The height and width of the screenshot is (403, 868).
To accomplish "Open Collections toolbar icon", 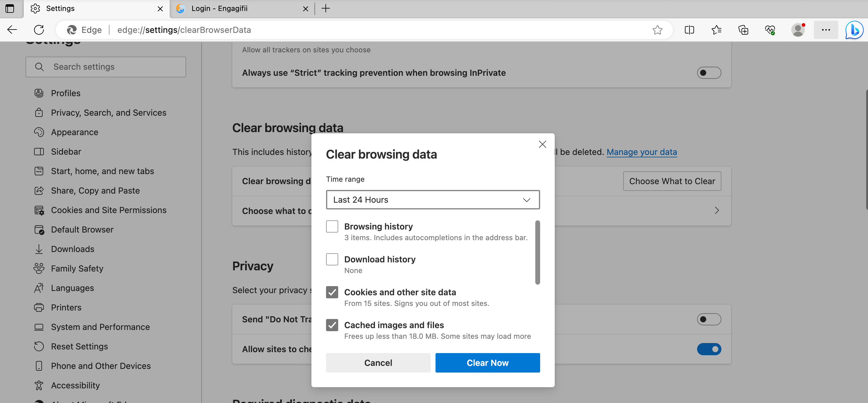I will (743, 30).
